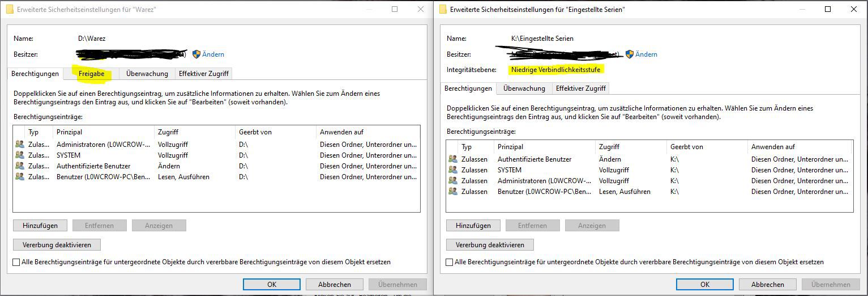Enable replace child permissions checkbox in Warez window
The width and height of the screenshot is (868, 296).
pos(16,262)
